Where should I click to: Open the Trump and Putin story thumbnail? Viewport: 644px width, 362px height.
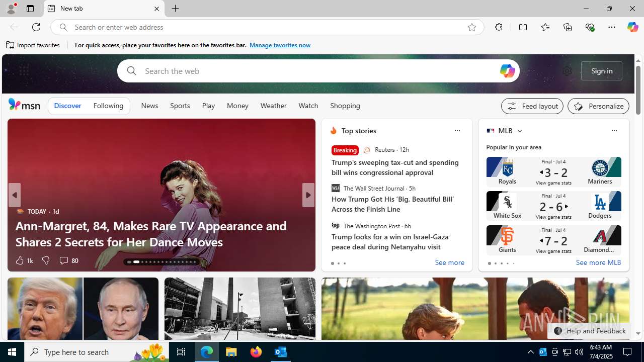tap(83, 309)
